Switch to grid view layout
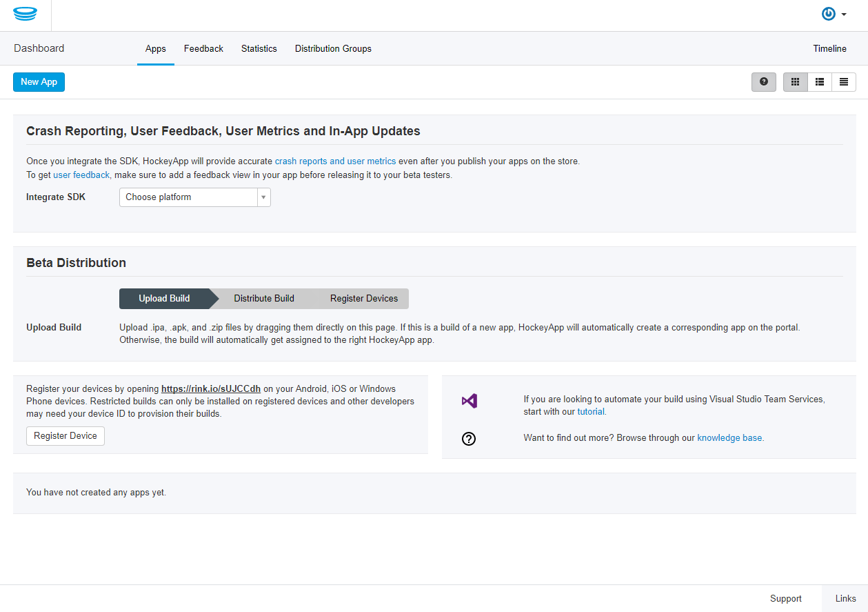 click(x=795, y=82)
